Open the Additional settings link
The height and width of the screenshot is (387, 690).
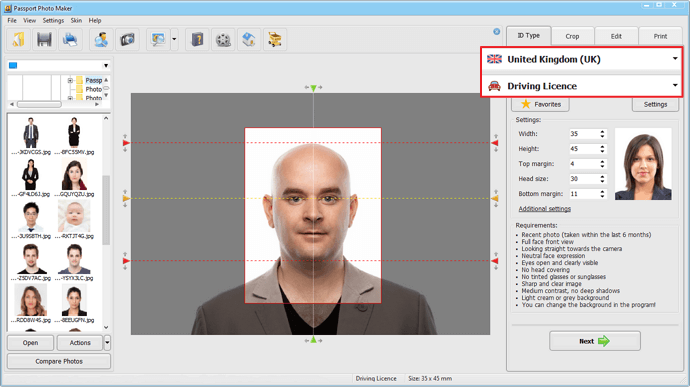coord(544,209)
